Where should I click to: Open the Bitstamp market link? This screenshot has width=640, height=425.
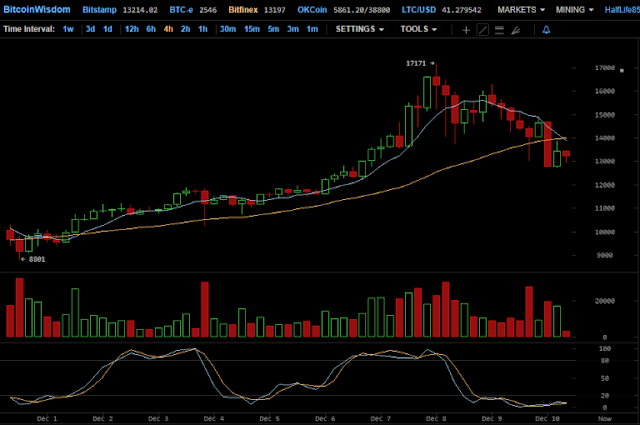[99, 10]
